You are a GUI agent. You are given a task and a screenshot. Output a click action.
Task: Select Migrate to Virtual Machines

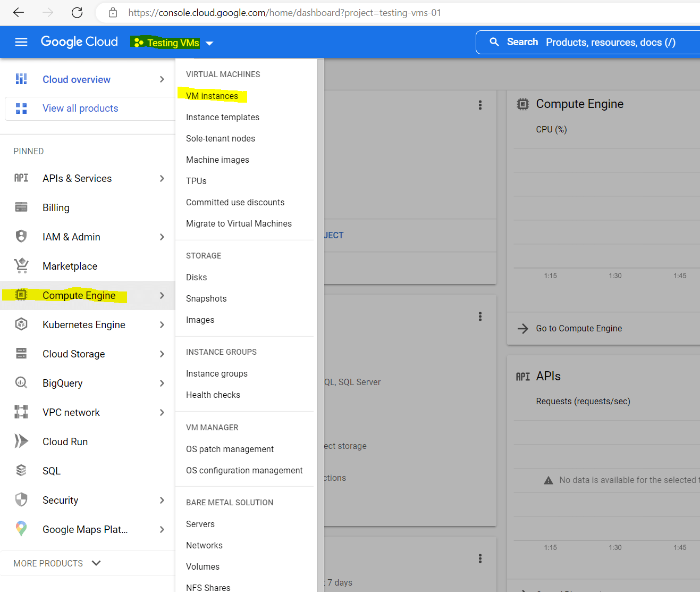(x=239, y=223)
